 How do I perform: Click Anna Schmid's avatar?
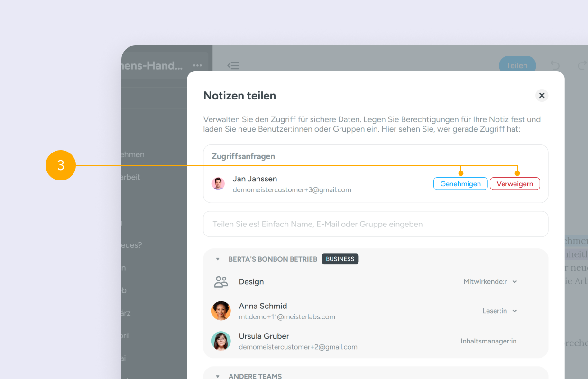tap(221, 311)
